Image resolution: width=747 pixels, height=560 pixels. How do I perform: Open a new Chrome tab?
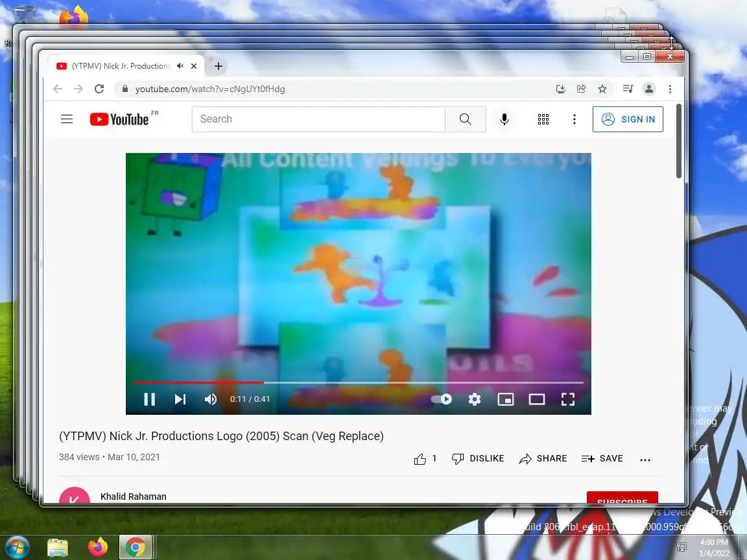pyautogui.click(x=218, y=66)
